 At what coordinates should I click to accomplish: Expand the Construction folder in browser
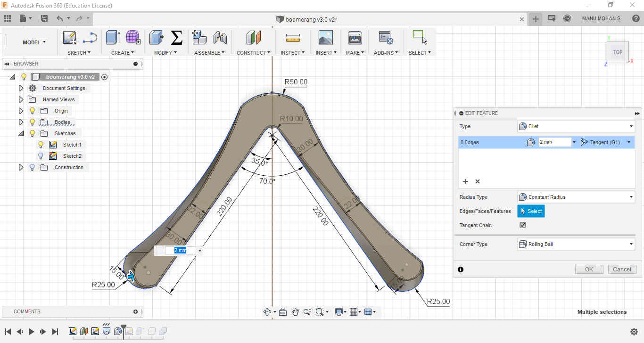tap(21, 167)
